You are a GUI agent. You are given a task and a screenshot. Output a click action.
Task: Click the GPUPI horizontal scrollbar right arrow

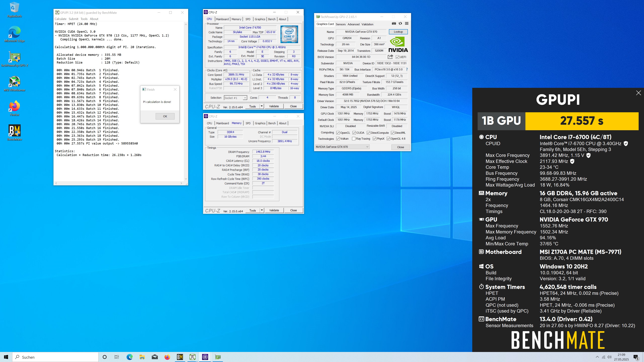point(181,183)
